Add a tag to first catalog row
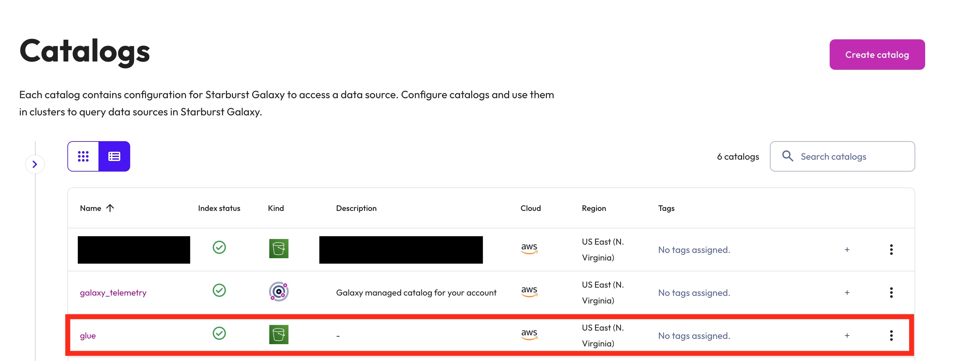 tap(847, 249)
